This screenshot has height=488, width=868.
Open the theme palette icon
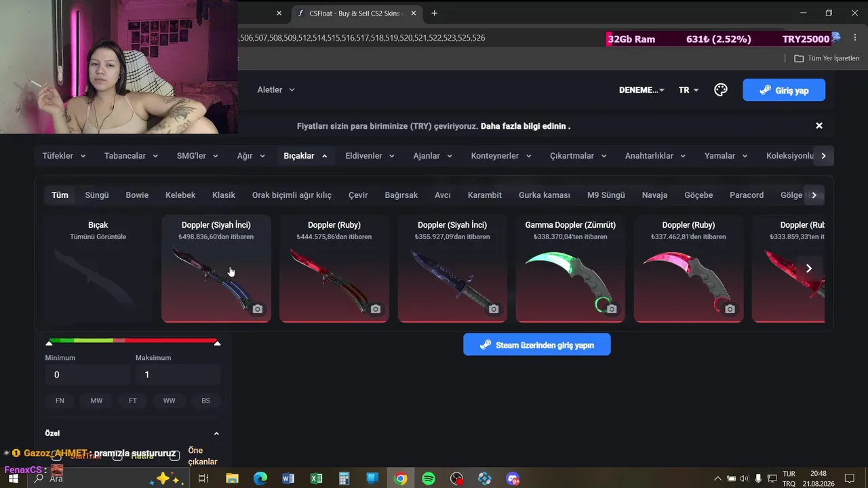(720, 89)
